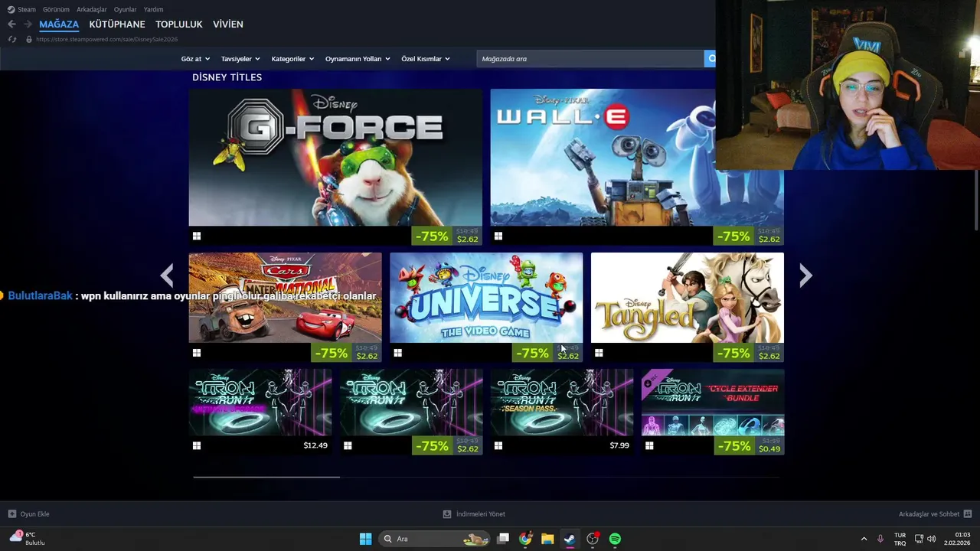Open the Tangled game capsule image
The width and height of the screenshot is (980, 551).
[688, 298]
